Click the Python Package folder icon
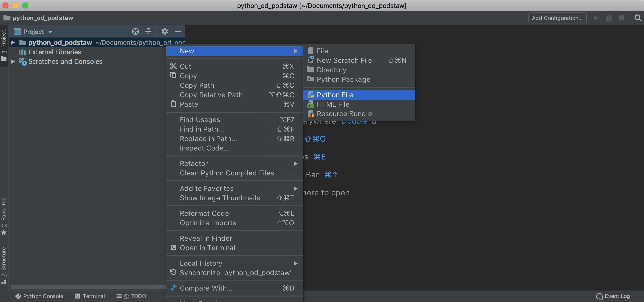This screenshot has width=644, height=302. pos(310,79)
